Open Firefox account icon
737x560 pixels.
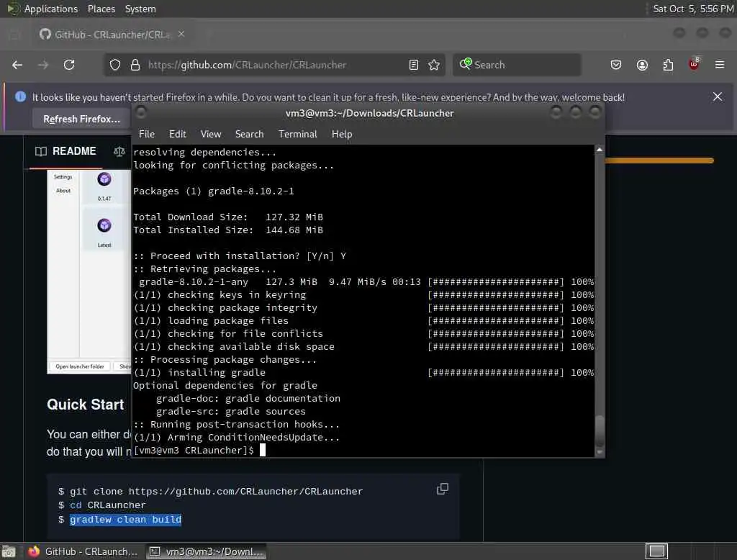click(x=642, y=65)
